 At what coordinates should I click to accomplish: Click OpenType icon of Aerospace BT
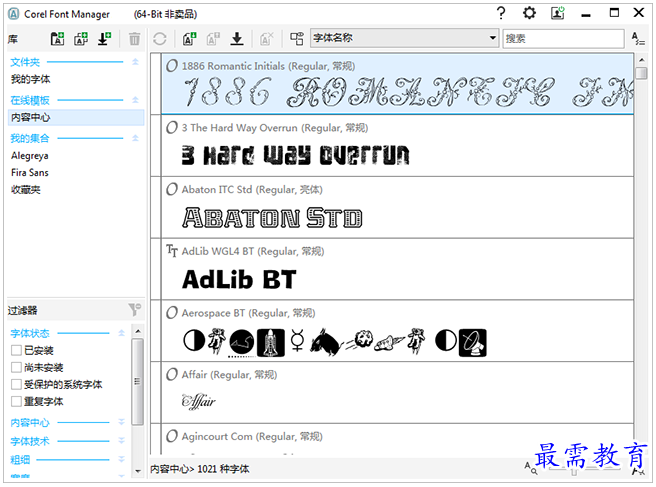point(172,313)
